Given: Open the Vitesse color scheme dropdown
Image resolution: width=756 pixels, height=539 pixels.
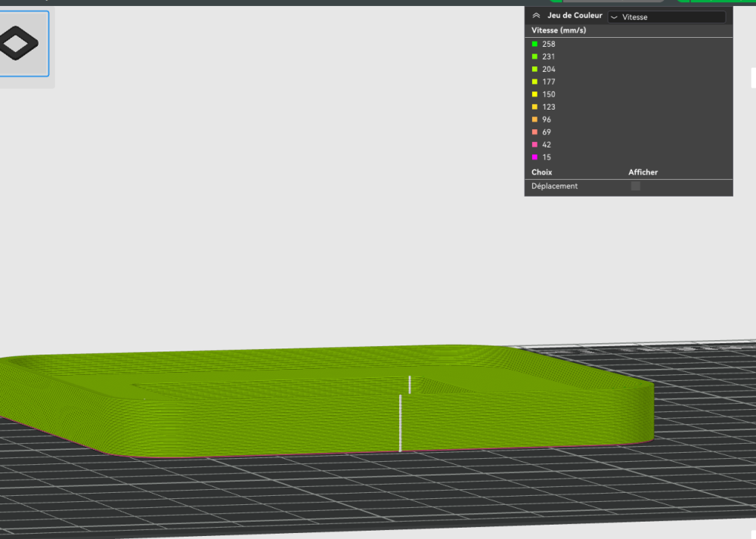Looking at the screenshot, I should click(667, 17).
